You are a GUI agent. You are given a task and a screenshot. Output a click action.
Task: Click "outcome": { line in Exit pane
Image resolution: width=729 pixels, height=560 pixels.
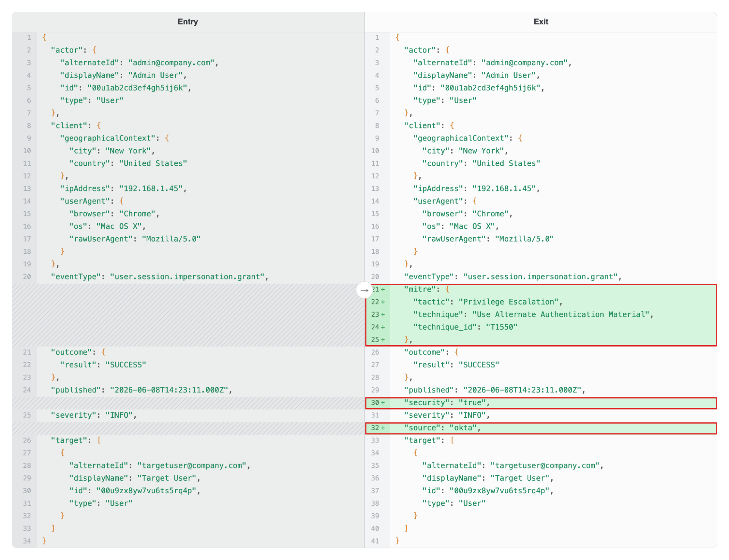431,352
